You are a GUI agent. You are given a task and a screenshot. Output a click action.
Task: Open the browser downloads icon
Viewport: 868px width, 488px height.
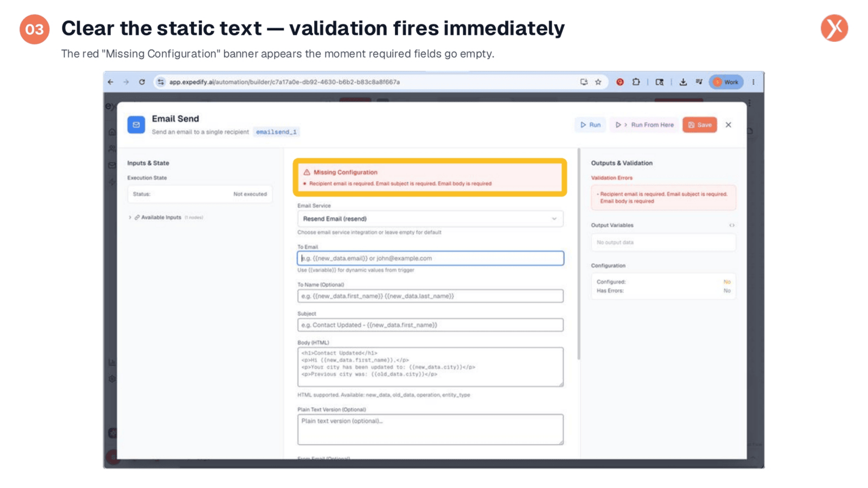click(683, 82)
